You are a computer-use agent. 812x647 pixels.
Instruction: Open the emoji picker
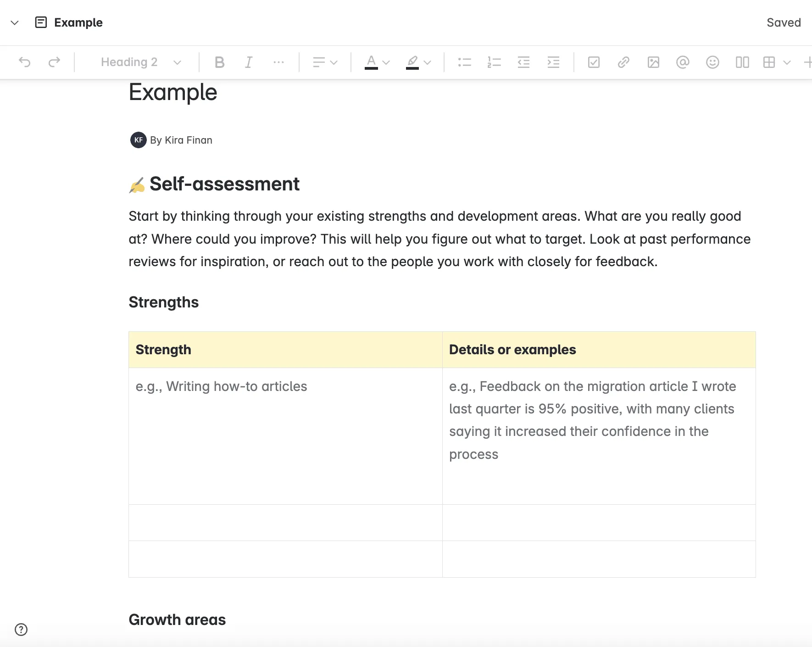click(712, 62)
